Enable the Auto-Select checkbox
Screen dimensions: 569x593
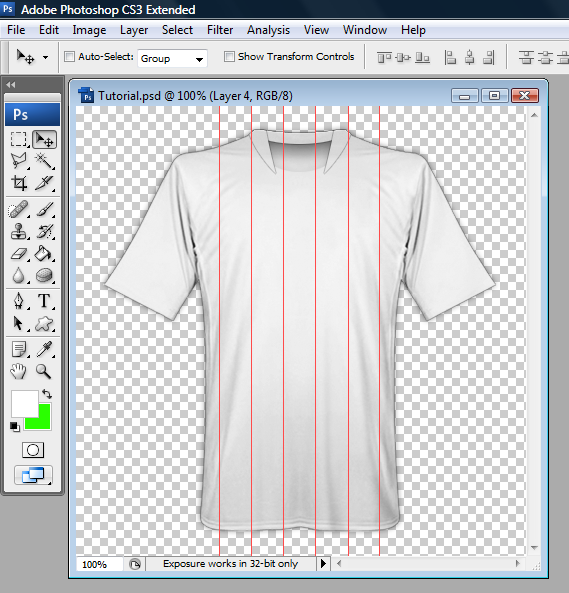[x=69, y=57]
